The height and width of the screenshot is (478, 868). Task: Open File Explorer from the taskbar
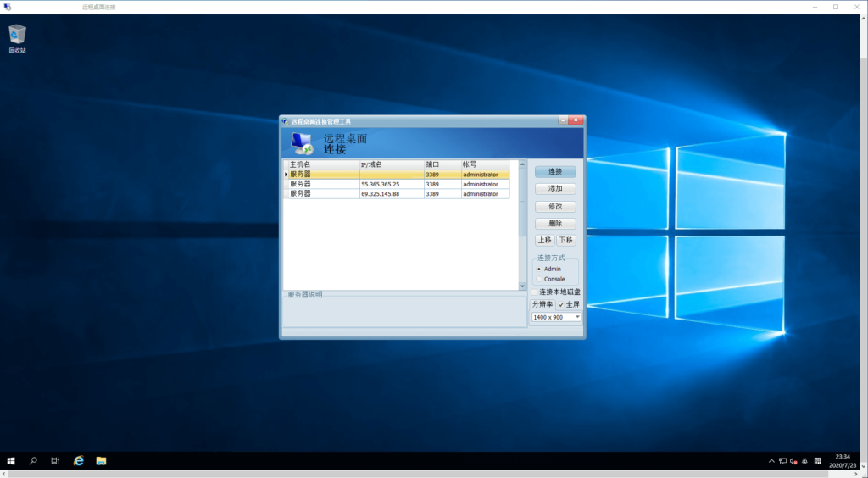101,461
